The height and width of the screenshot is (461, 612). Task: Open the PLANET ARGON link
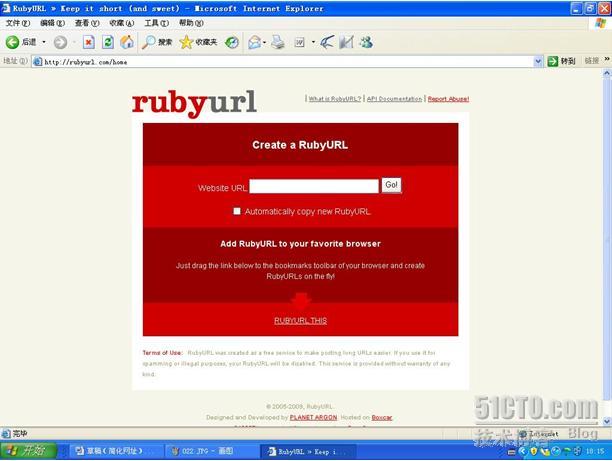pyautogui.click(x=313, y=417)
